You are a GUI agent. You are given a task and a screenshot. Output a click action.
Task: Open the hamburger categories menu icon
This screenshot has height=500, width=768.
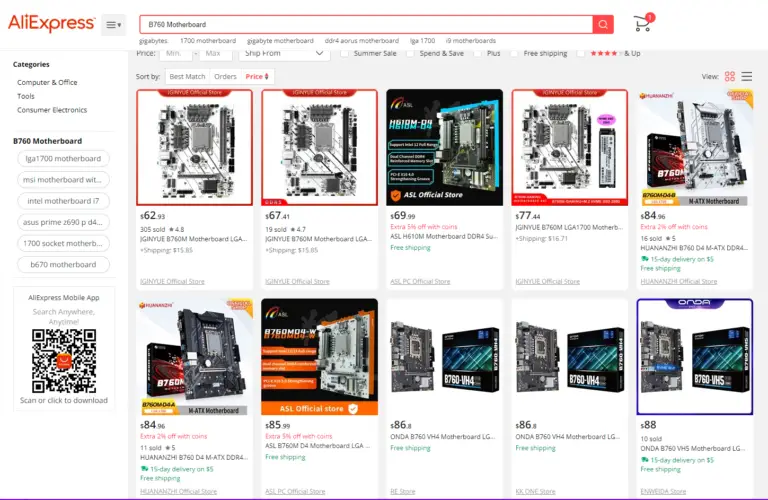point(114,24)
